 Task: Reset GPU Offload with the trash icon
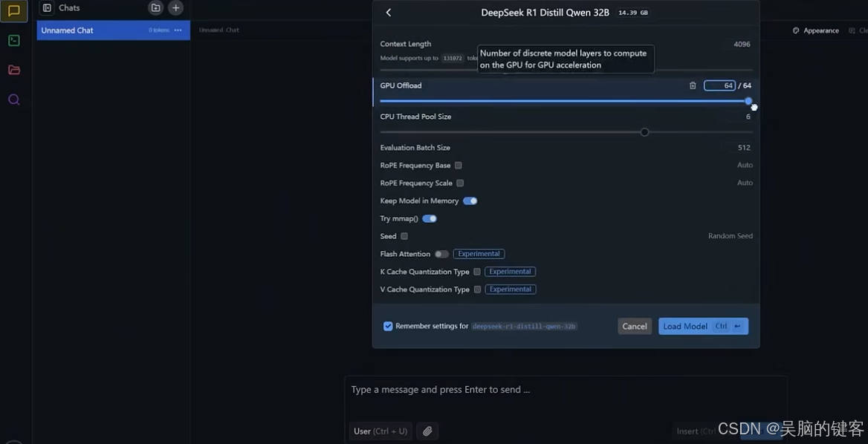[693, 85]
